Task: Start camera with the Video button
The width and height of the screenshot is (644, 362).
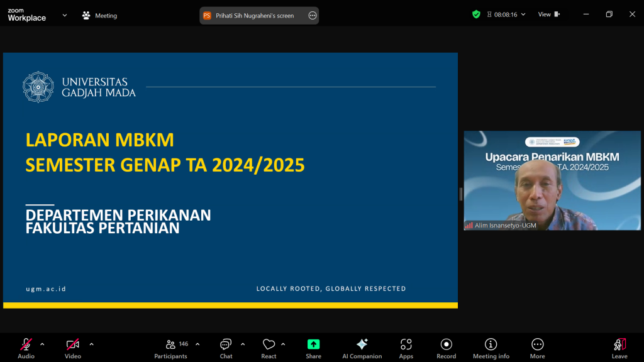Action: [x=73, y=348]
